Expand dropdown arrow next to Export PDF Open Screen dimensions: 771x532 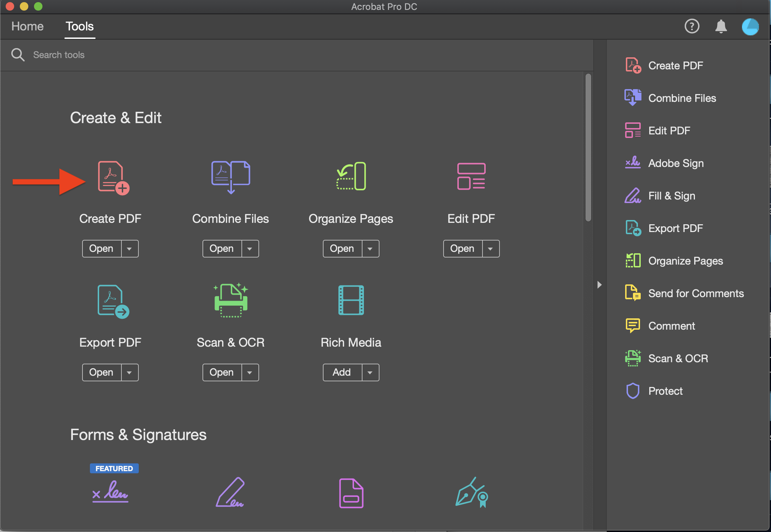click(x=130, y=372)
